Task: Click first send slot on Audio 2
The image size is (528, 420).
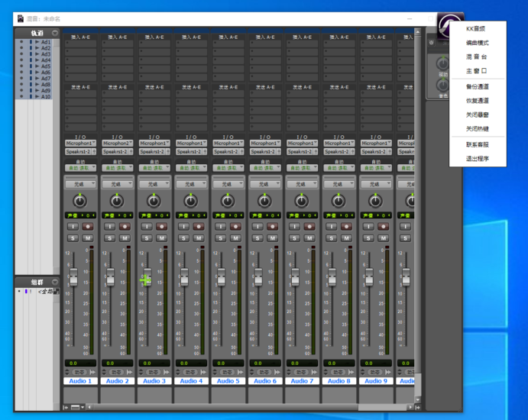Action: (x=118, y=94)
